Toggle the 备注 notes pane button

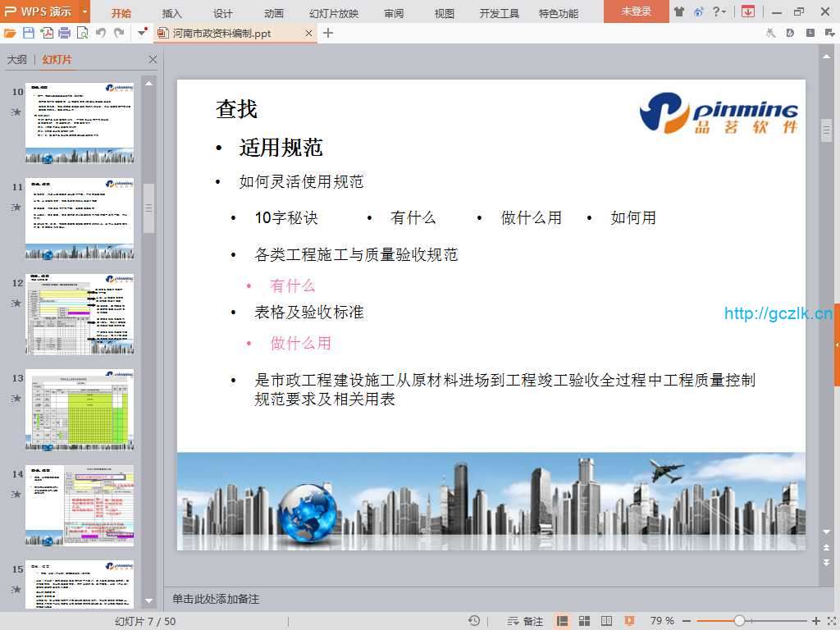pos(525,621)
